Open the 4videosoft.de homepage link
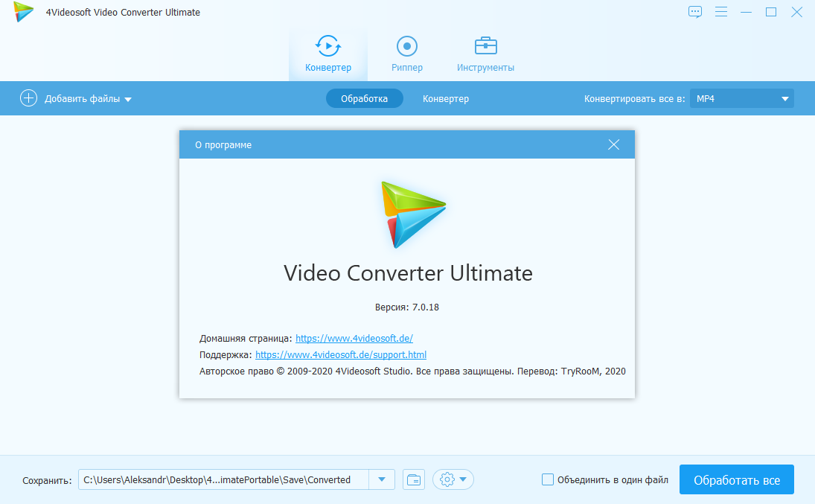 point(354,338)
